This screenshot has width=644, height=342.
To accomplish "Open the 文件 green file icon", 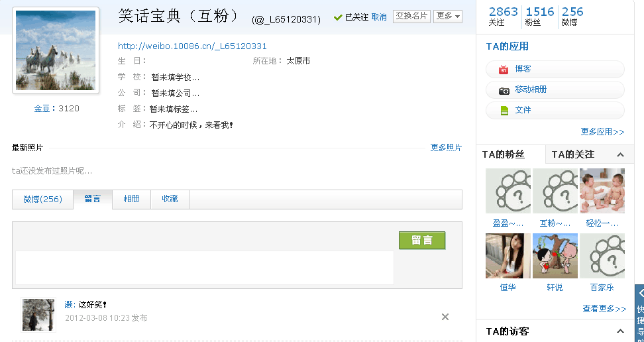I will tap(504, 111).
